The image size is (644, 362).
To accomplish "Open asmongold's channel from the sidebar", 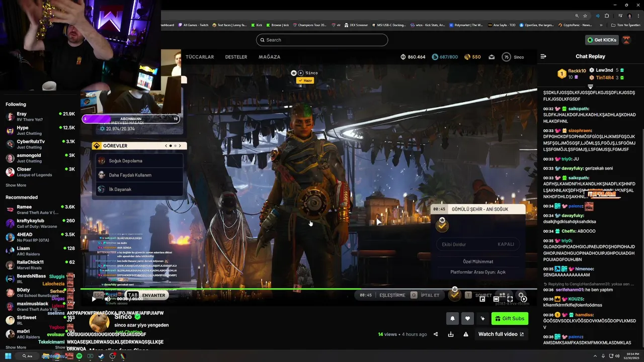I will click(40, 158).
